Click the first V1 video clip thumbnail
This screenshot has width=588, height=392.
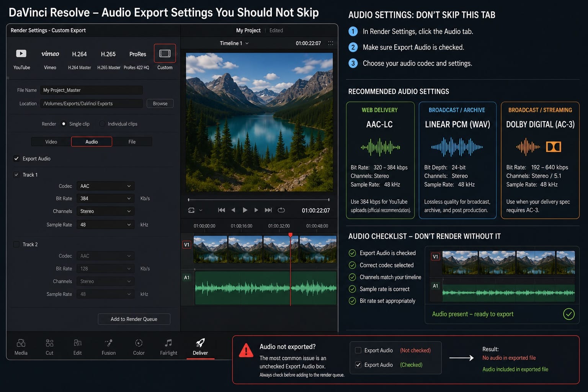211,249
